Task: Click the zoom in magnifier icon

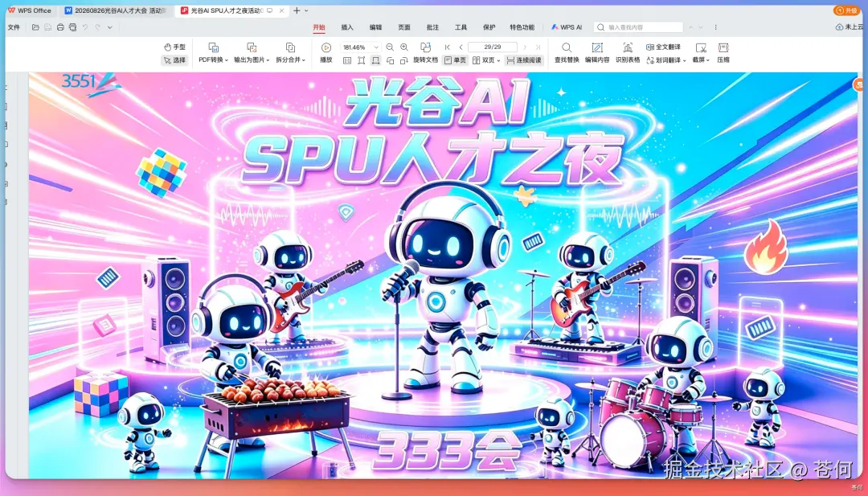Action: (404, 47)
